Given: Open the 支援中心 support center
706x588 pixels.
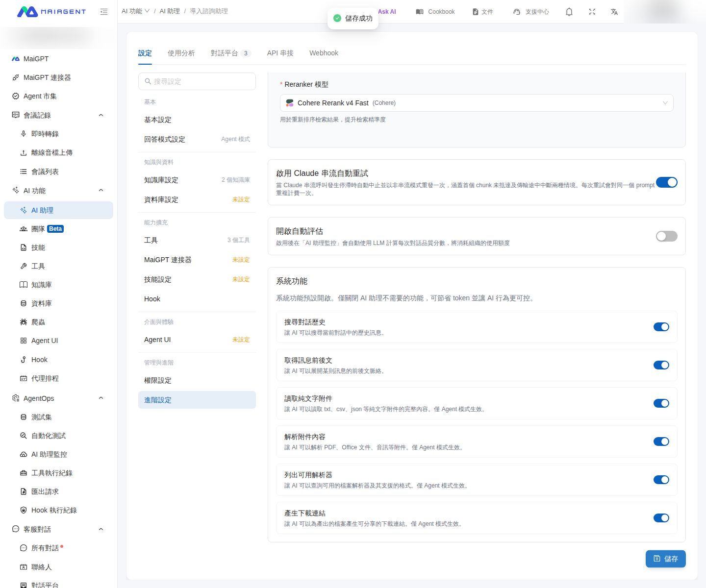Looking at the screenshot, I should click(x=531, y=12).
